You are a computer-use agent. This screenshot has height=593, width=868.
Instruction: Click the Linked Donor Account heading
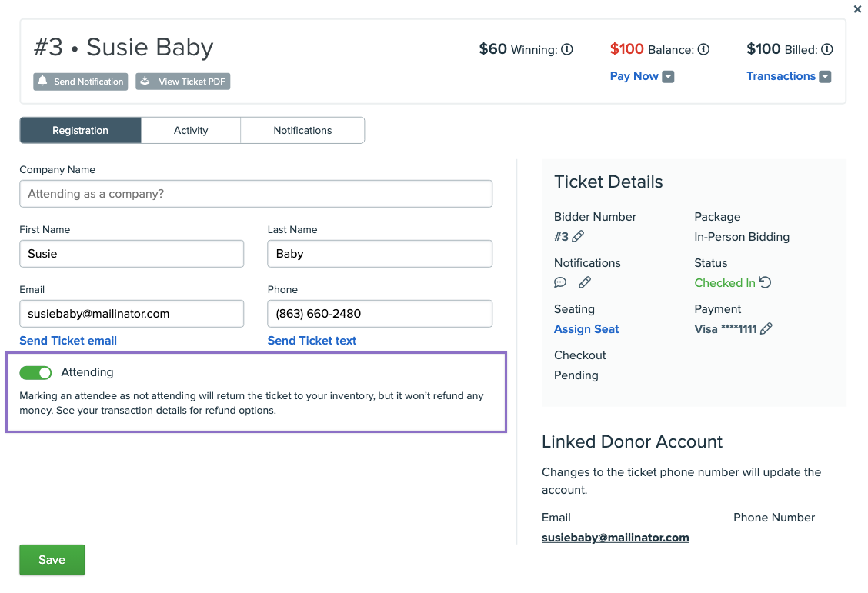tap(632, 441)
